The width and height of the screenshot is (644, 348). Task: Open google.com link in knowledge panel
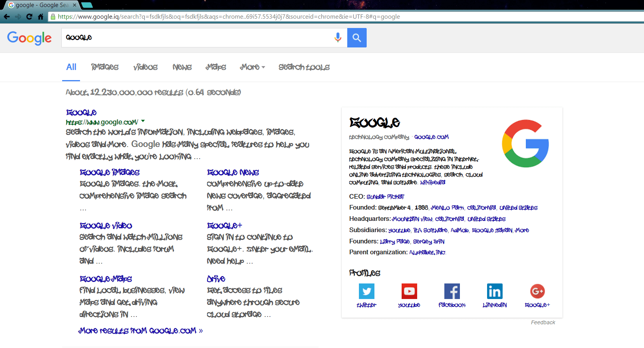[x=432, y=137]
